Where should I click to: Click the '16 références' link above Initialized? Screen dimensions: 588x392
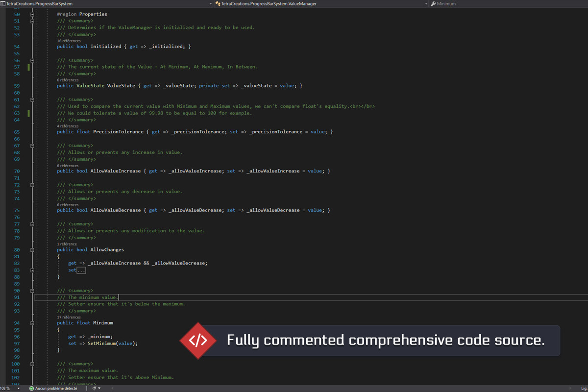(69, 41)
